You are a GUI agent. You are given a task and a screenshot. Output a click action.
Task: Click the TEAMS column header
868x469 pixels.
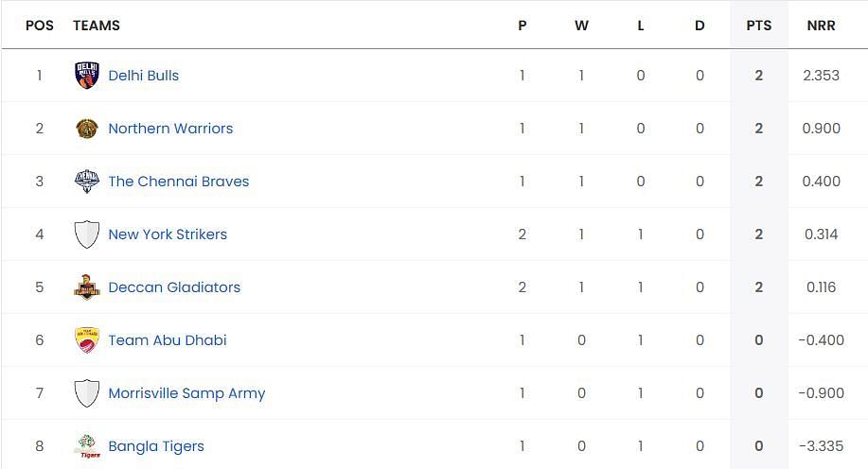pyautogui.click(x=97, y=26)
